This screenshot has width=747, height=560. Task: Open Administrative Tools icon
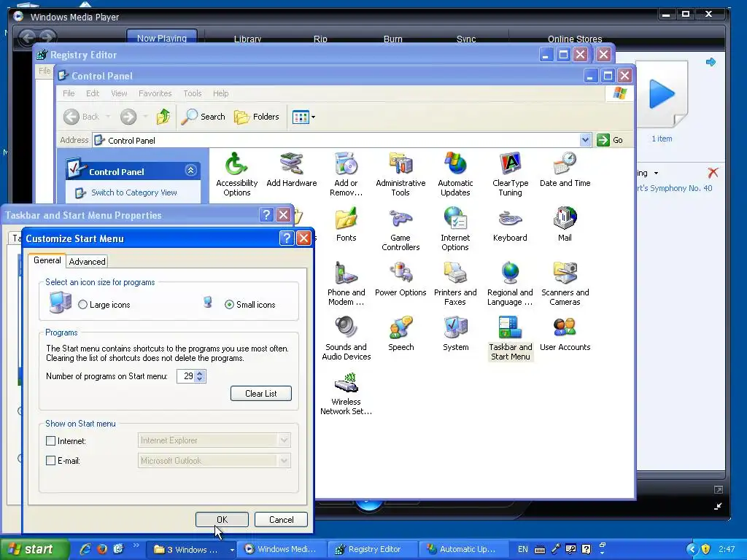coord(400,174)
